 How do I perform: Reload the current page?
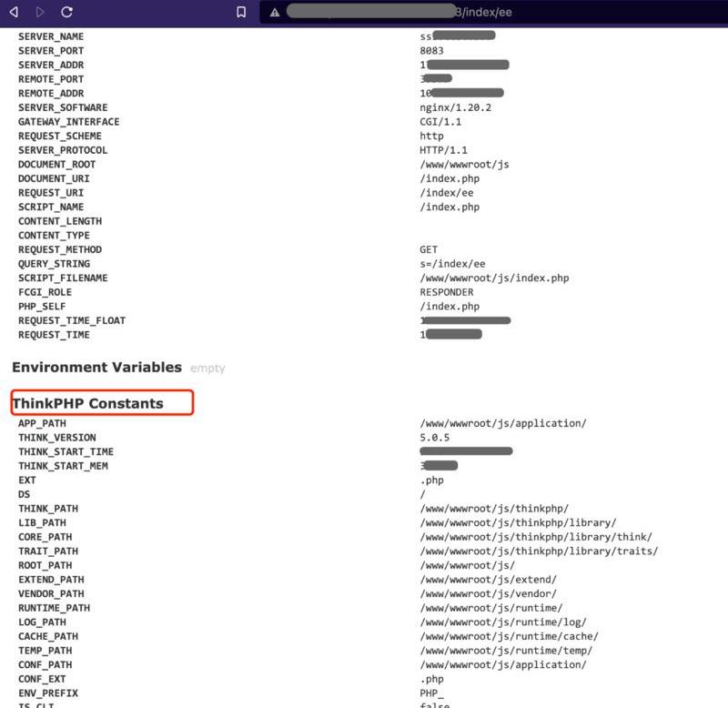[x=66, y=12]
